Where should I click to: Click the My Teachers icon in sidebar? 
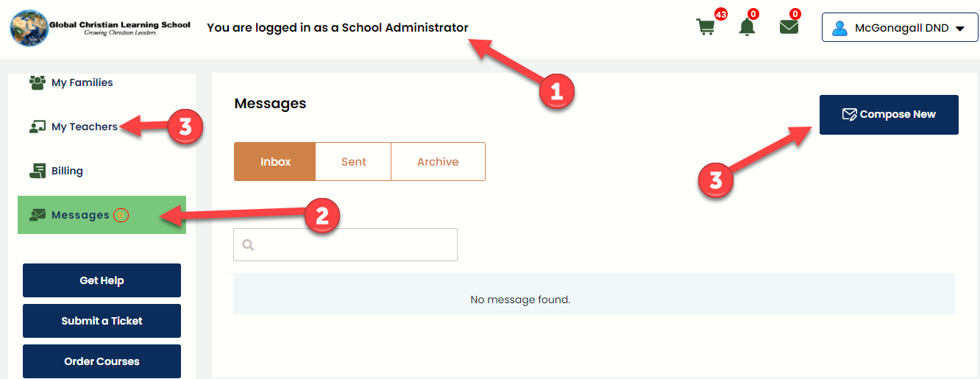pyautogui.click(x=38, y=127)
